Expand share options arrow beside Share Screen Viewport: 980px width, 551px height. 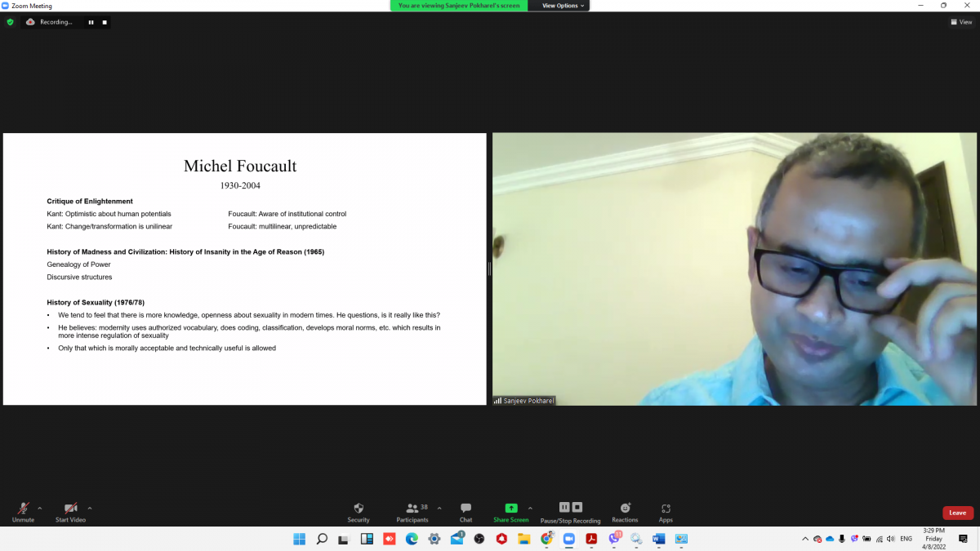tap(530, 508)
